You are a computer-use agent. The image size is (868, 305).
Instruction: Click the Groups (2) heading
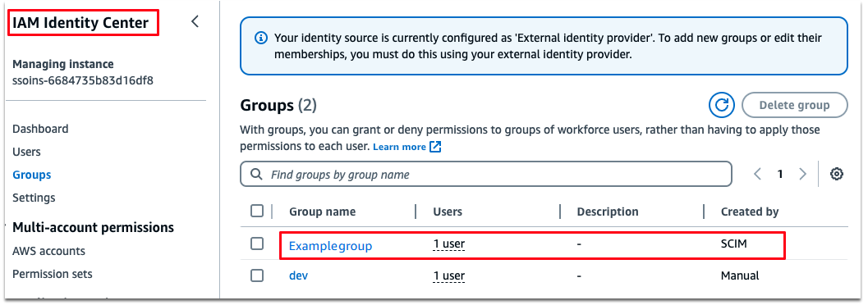click(x=278, y=106)
